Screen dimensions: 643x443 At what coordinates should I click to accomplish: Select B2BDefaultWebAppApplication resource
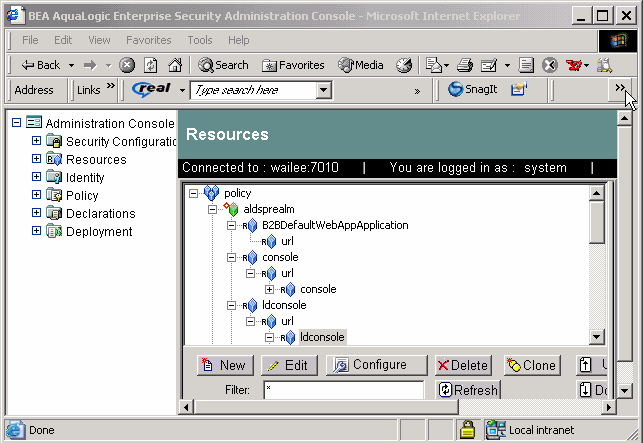coord(335,225)
